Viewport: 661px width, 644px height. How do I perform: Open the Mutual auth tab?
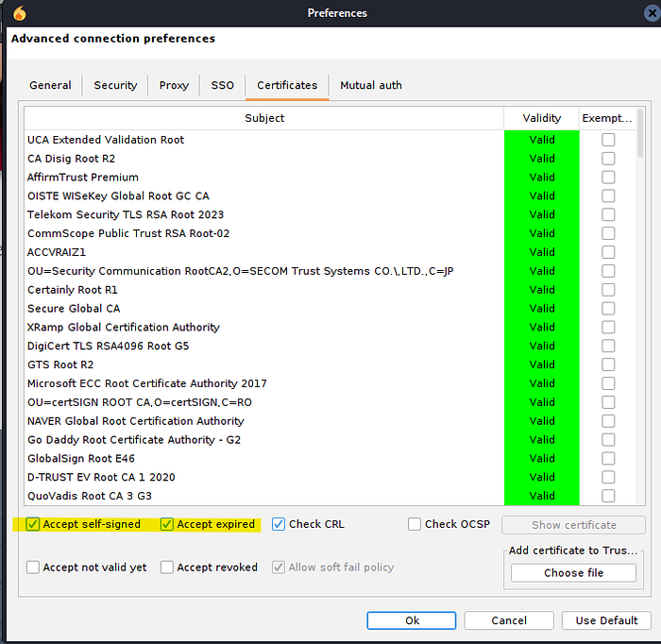[370, 85]
